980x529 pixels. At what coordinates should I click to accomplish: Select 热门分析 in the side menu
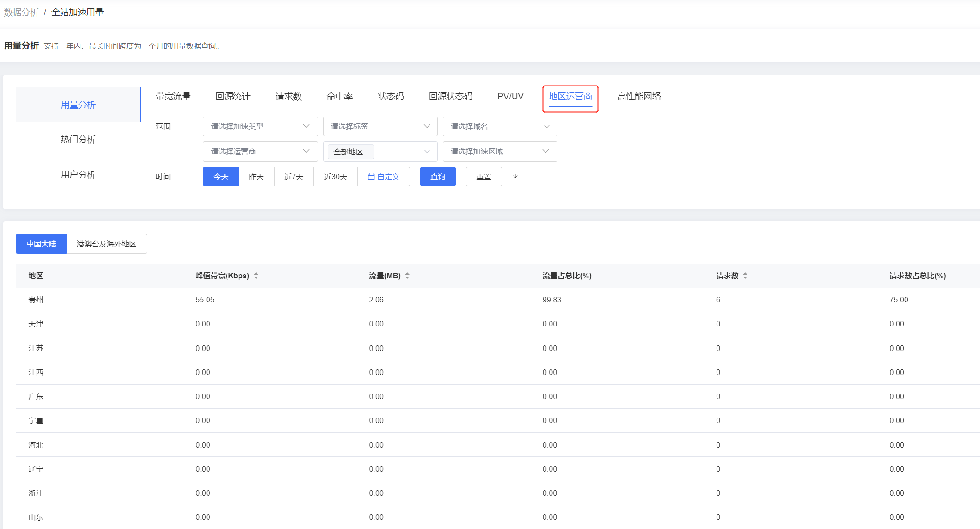(x=78, y=140)
